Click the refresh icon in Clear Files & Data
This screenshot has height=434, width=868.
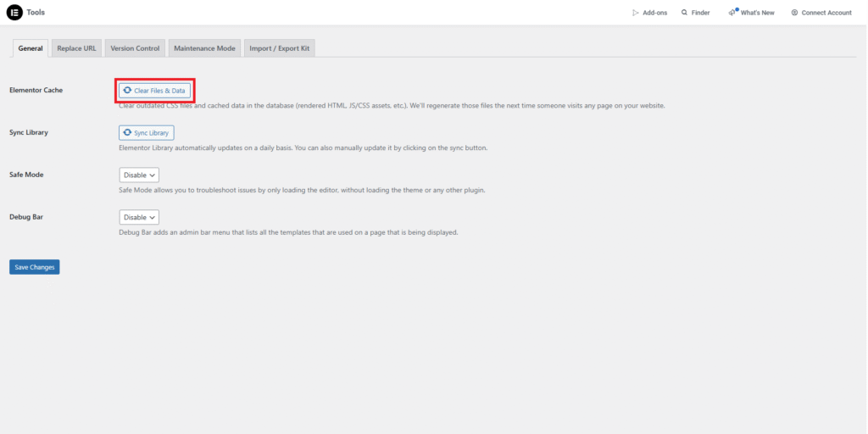[x=127, y=90]
